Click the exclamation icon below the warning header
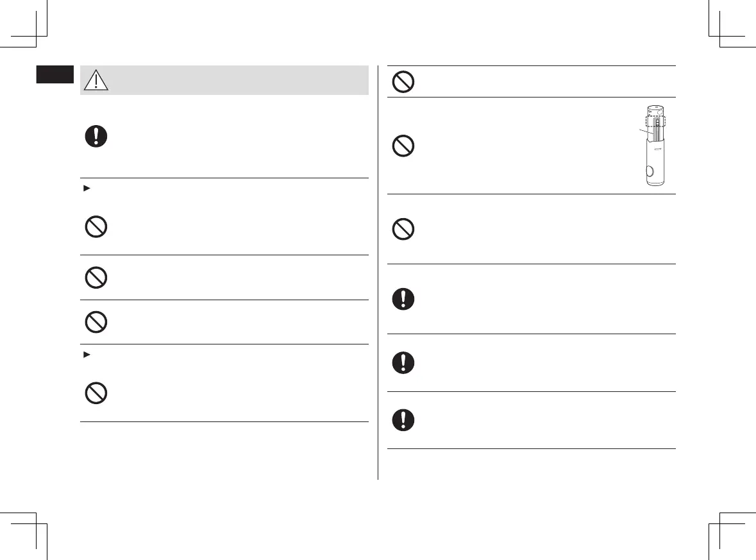The width and height of the screenshot is (756, 560). (96, 137)
